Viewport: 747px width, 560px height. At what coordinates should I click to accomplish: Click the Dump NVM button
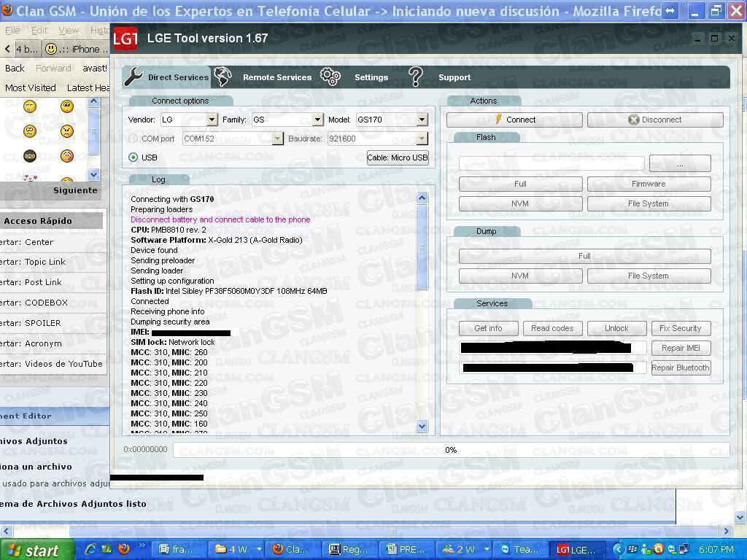[x=520, y=276]
